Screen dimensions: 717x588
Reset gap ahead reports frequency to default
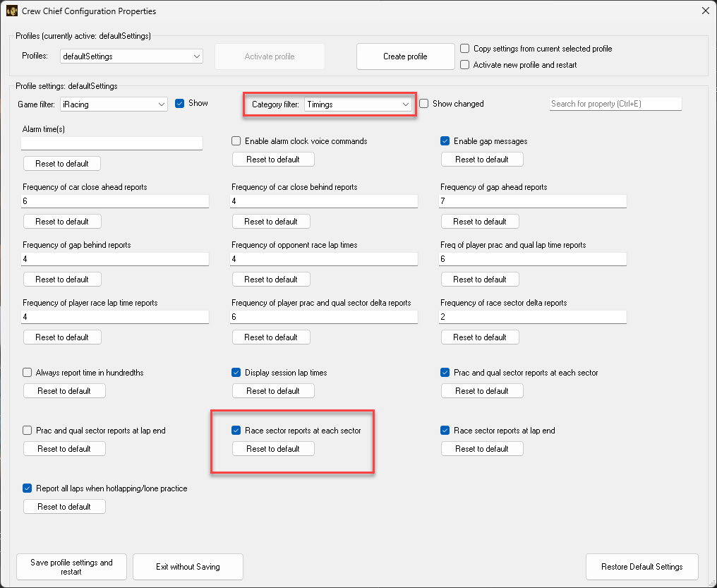pos(480,222)
